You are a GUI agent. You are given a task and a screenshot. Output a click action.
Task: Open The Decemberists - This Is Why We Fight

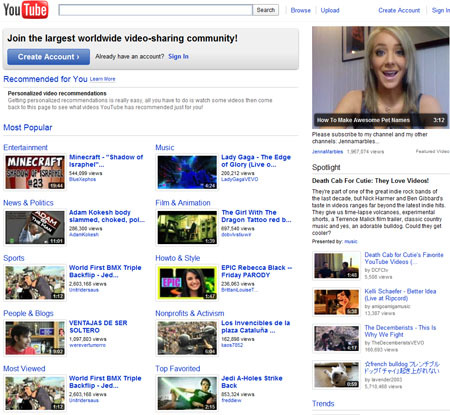[x=400, y=331]
